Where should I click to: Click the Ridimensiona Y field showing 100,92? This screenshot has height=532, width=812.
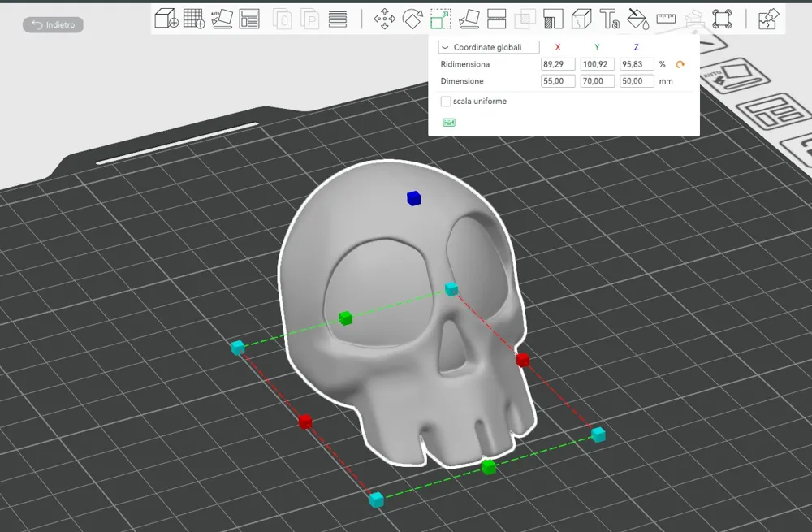coord(597,64)
